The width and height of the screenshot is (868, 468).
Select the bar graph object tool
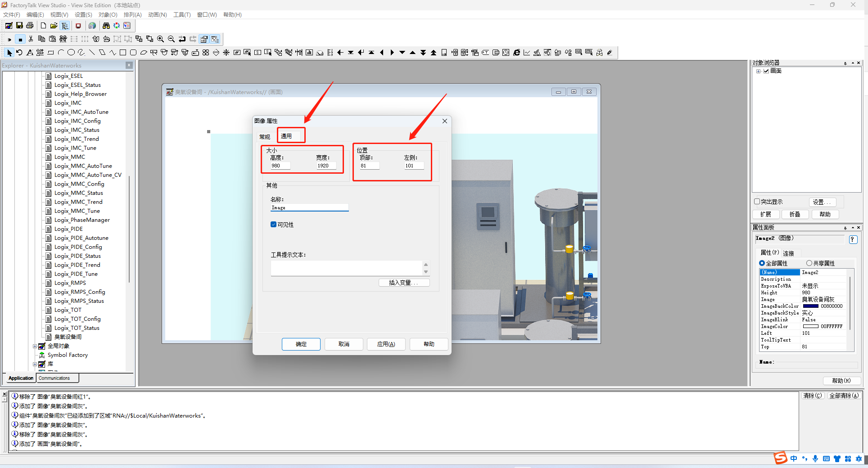pos(309,53)
